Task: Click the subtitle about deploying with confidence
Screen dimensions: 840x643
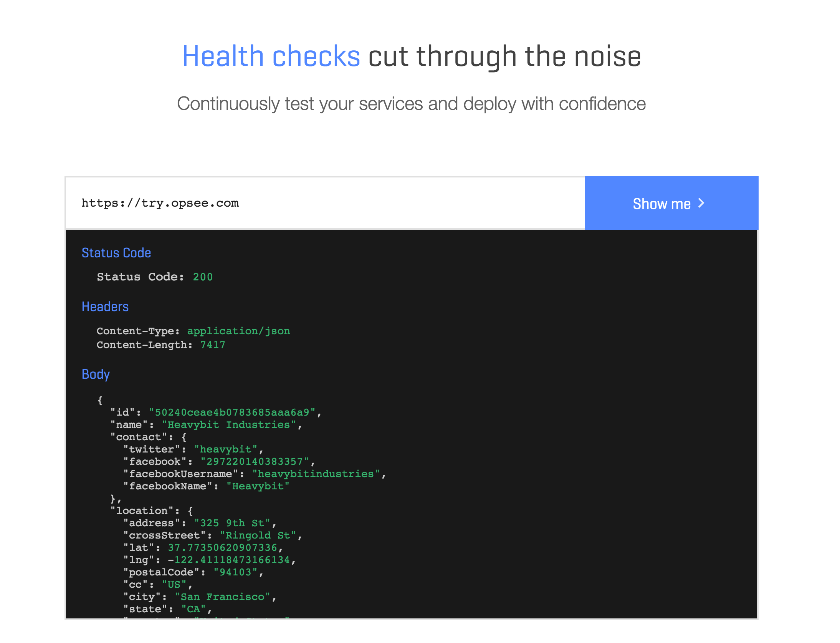Action: click(x=411, y=104)
